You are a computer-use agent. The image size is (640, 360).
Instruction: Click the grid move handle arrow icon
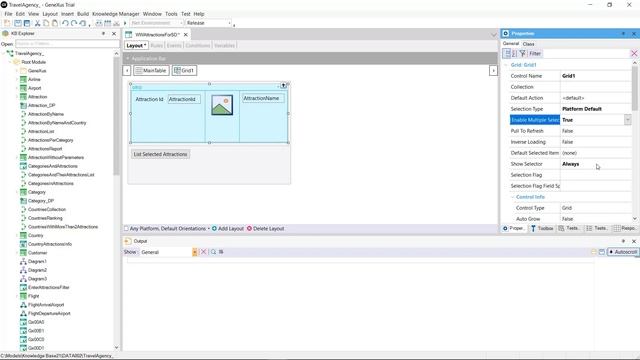pyautogui.click(x=283, y=85)
